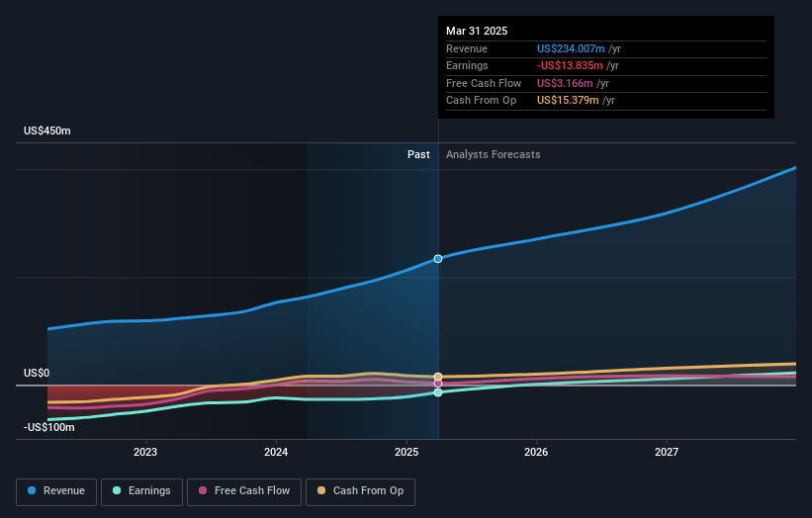Click the tooltip Free Cash Flow row label

[484, 83]
